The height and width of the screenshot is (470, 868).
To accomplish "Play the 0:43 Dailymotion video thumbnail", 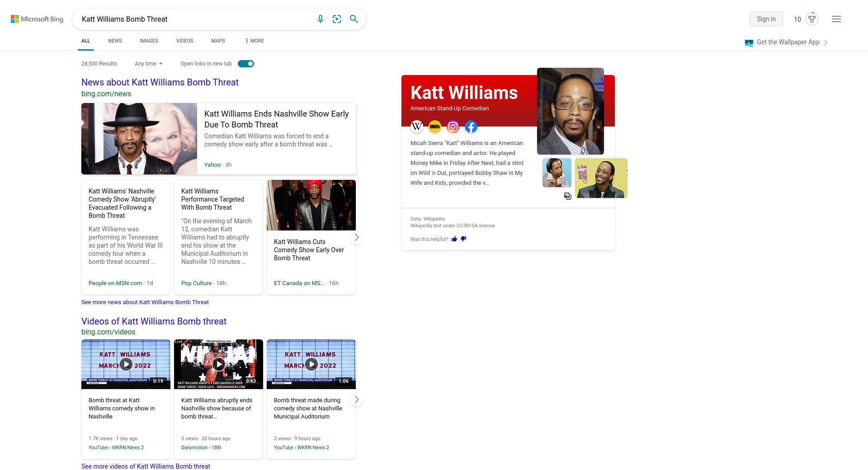I will [x=218, y=364].
